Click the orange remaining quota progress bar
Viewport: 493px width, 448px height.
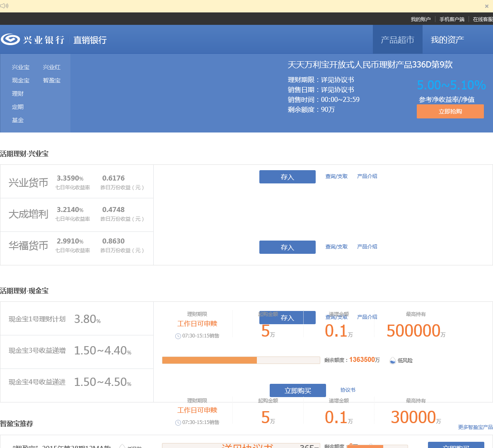click(241, 360)
